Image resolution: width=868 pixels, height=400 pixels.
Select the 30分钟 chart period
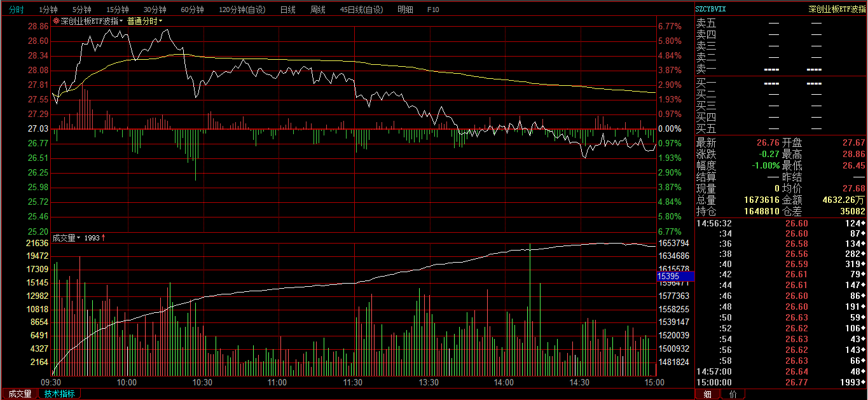click(x=155, y=10)
